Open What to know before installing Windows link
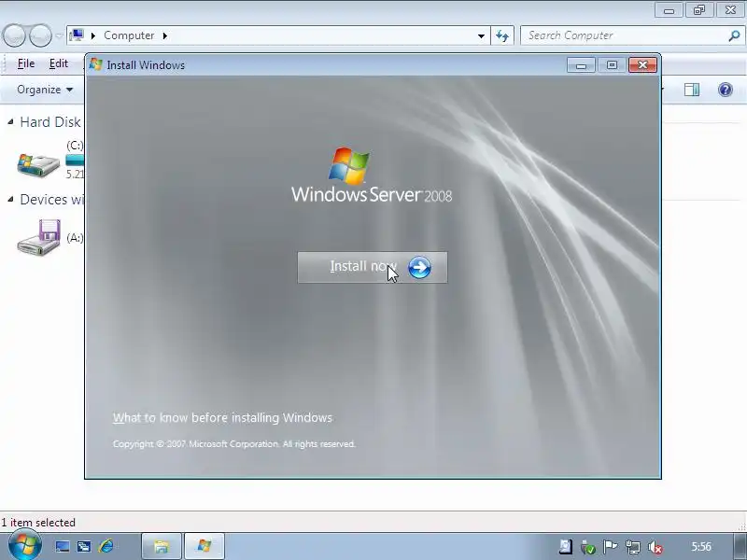This screenshot has height=560, width=747. tap(222, 417)
